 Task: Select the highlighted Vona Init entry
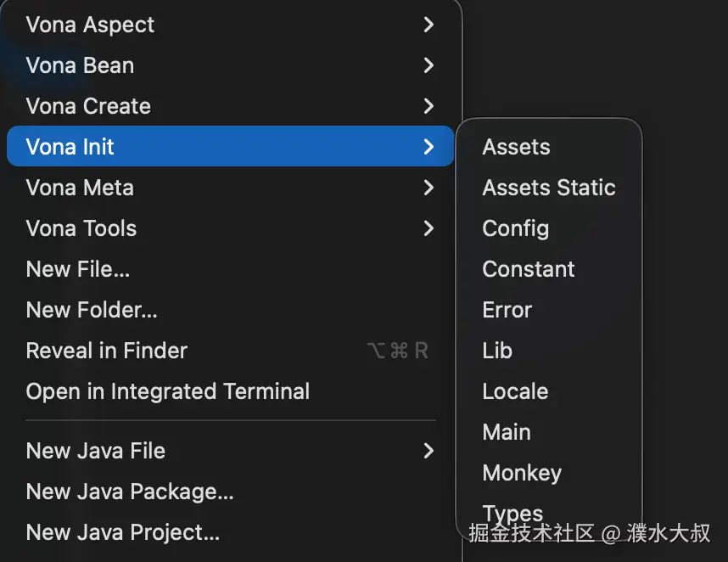pos(70,147)
